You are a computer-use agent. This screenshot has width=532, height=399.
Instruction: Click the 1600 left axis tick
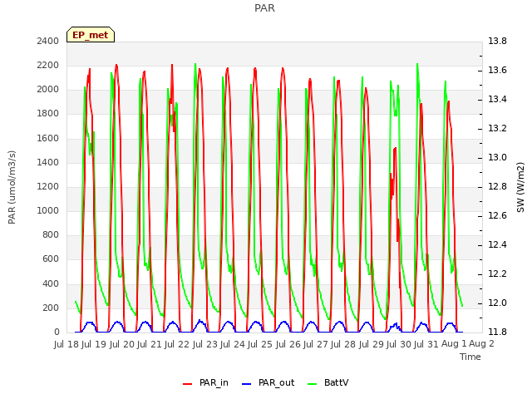pos(48,139)
